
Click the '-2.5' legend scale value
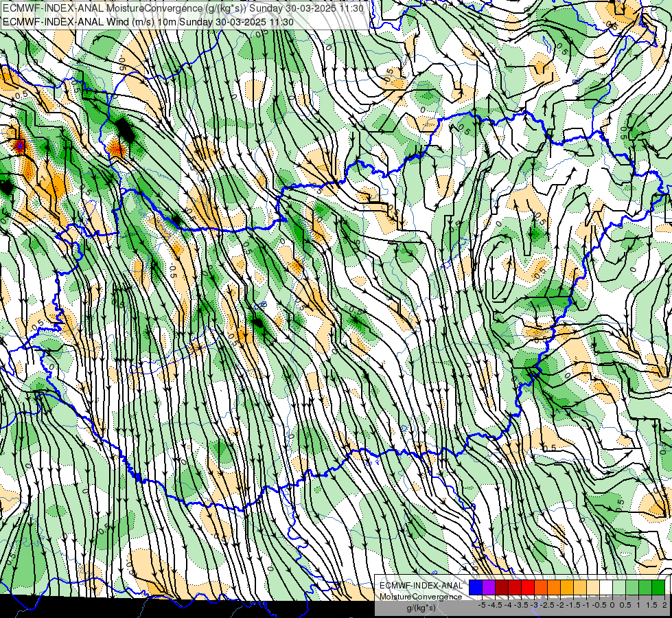click(x=547, y=605)
